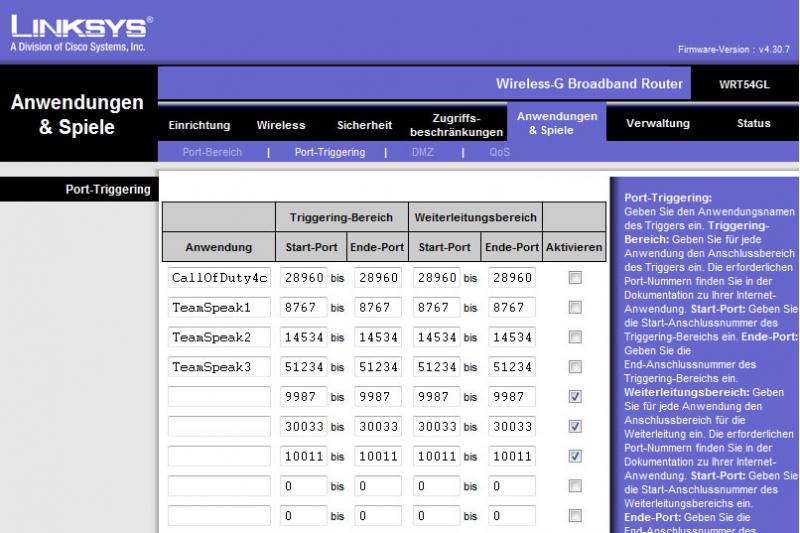Disable the port 9987 rule checkbox
The width and height of the screenshot is (800, 533).
575,397
